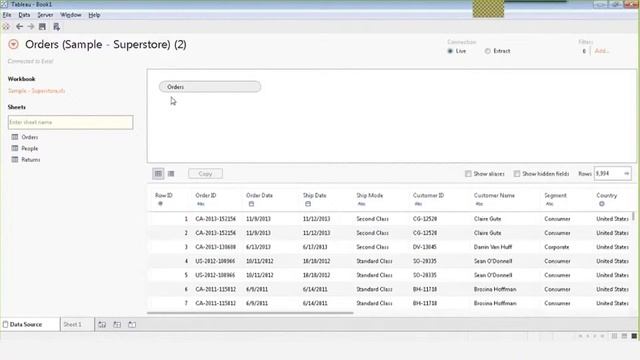Select the Extract connection radio button
The width and height of the screenshot is (640, 360).
487,51
